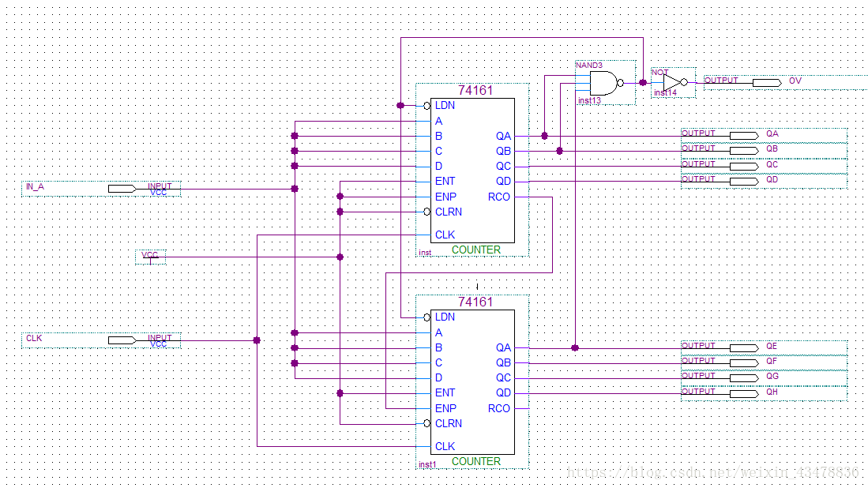Click the QH pin name label
This screenshot has width=868, height=488.
click(772, 392)
